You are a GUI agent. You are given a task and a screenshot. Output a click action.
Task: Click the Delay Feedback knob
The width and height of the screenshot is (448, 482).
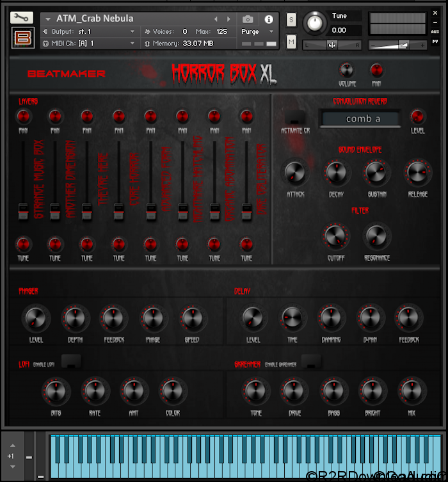(409, 317)
